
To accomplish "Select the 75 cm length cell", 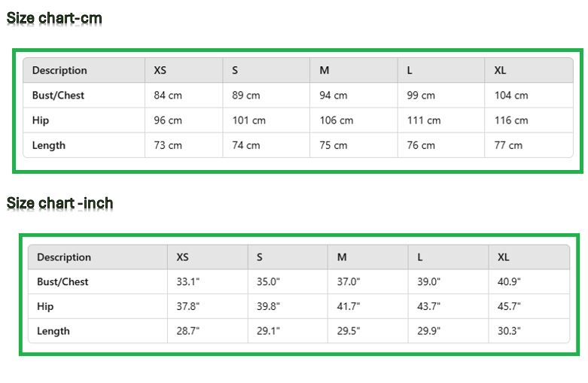I will (334, 145).
